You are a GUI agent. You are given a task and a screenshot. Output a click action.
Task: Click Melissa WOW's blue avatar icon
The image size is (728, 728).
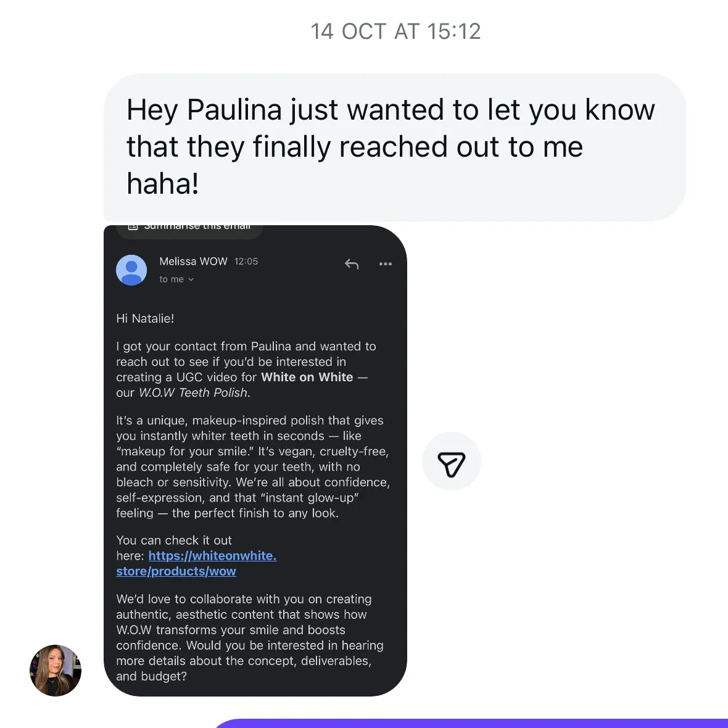pos(131,270)
